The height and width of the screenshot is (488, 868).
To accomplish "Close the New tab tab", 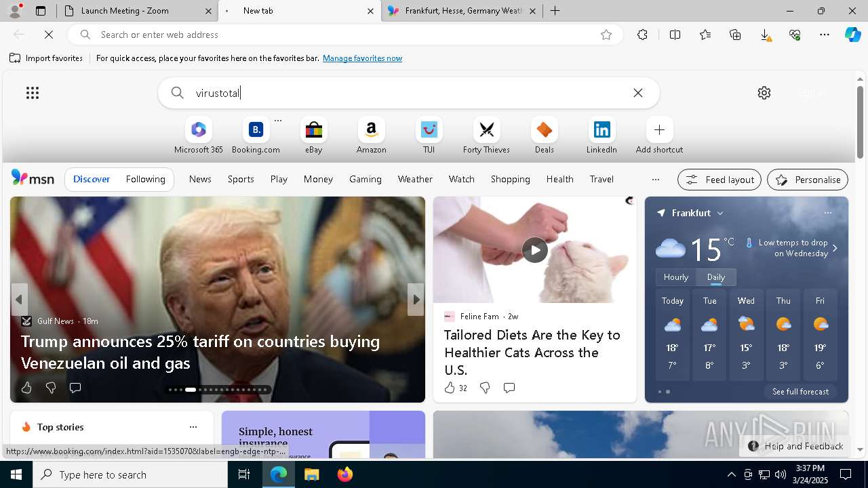I will [x=370, y=11].
